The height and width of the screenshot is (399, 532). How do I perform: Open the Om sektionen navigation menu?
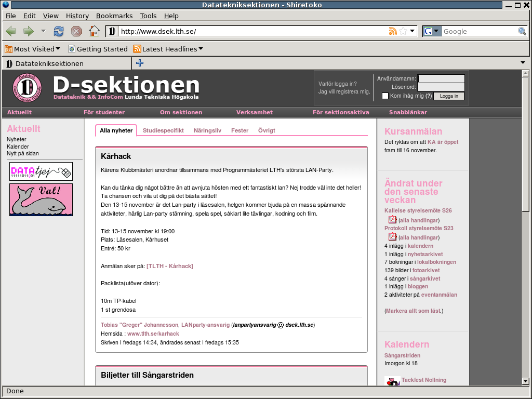(181, 112)
